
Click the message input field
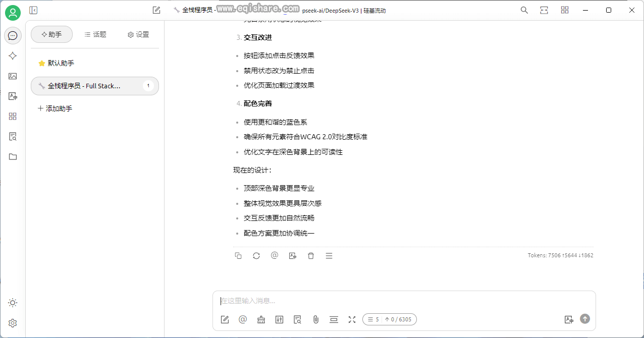(353, 300)
